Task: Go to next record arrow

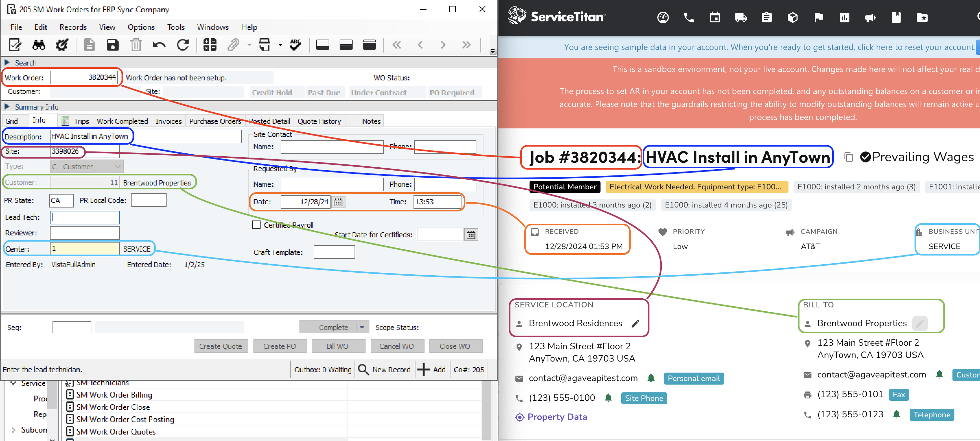Action: click(x=443, y=45)
